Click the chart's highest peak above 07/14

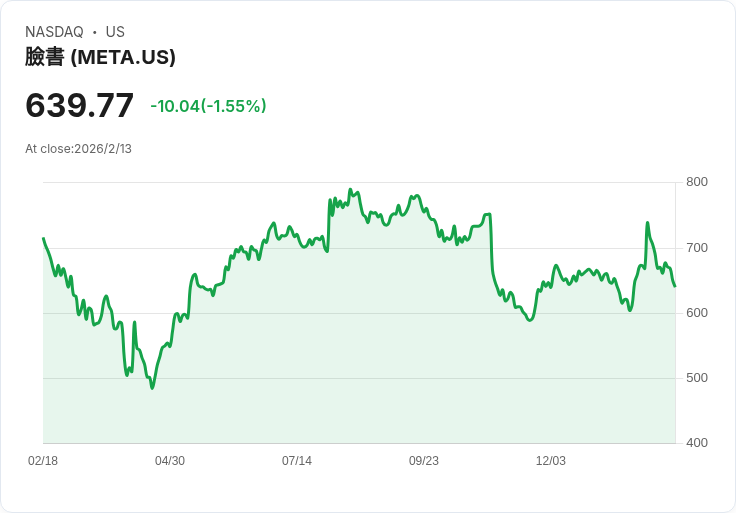(350, 190)
